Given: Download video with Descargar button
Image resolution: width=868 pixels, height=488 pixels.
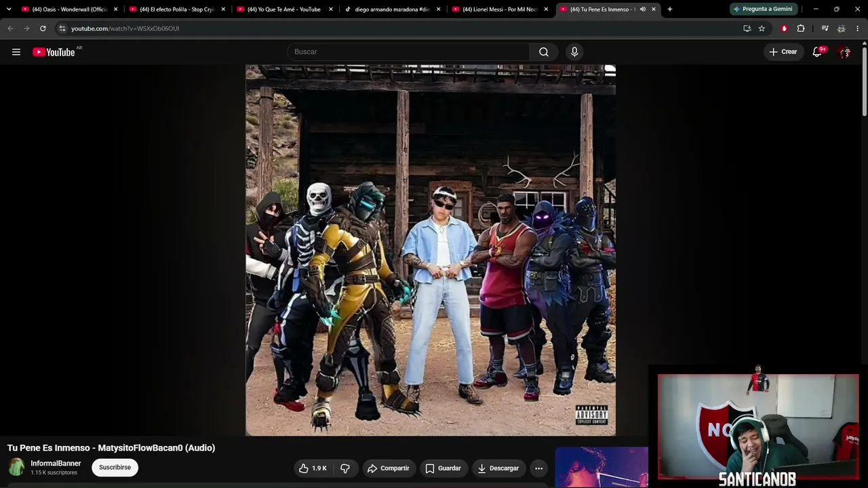Looking at the screenshot, I should pyautogui.click(x=498, y=468).
